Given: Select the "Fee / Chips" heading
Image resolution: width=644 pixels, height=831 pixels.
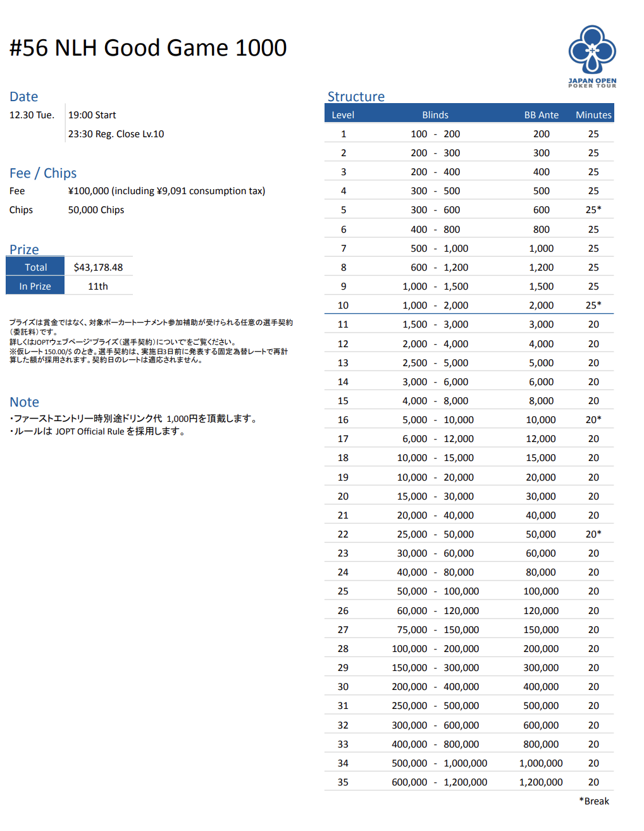Looking at the screenshot, I should (43, 173).
